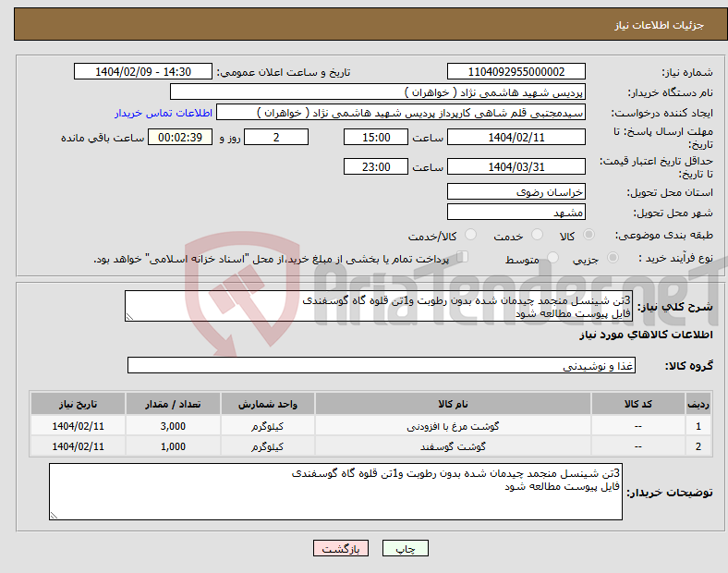The width and height of the screenshot is (728, 573).
Task: Click the resize handle of شرح کلی نیاز textarea
Action: pos(129,317)
